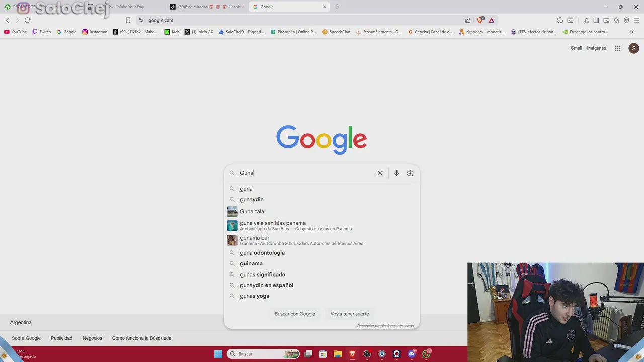
Task: Open the TTS efectos de sonido bookmark
Action: [534, 32]
